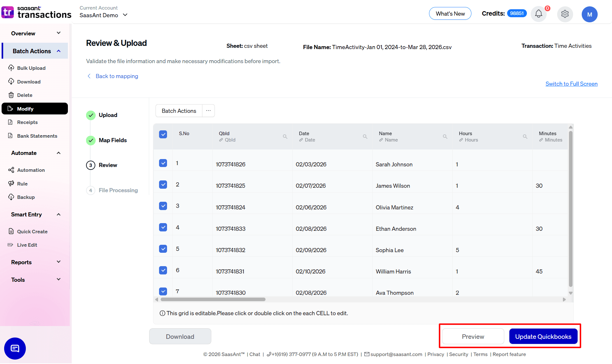Image resolution: width=612 pixels, height=364 pixels.
Task: Open the Backup tool
Action: tap(26, 197)
